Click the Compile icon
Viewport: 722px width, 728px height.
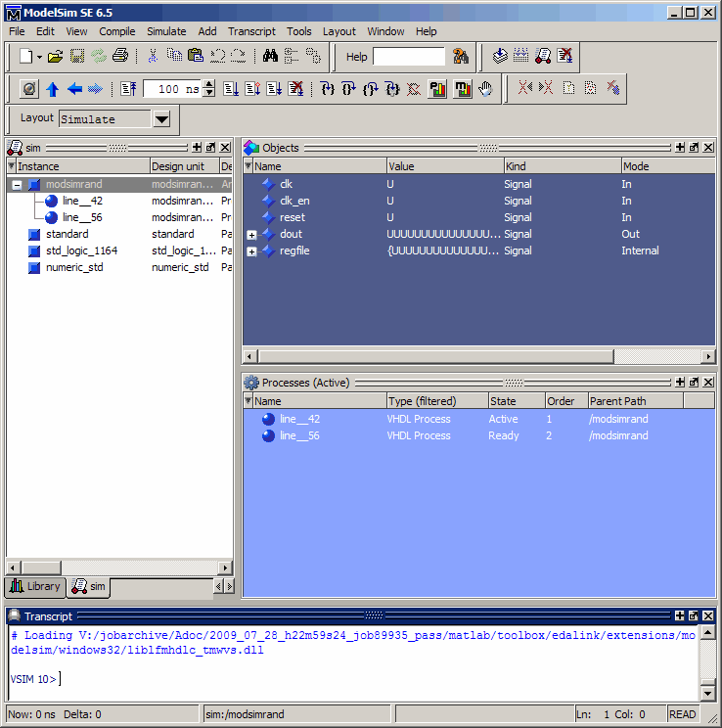[500, 56]
